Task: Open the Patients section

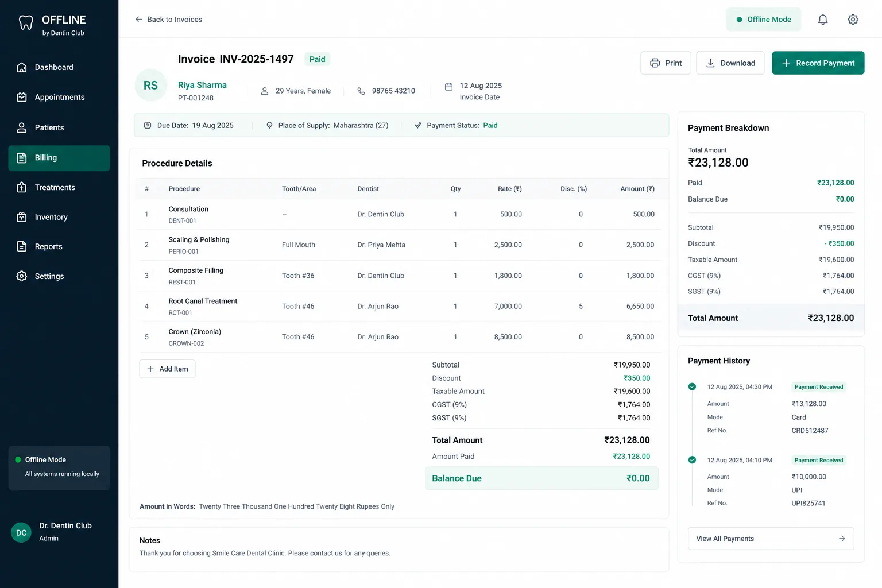Action: 59,127
